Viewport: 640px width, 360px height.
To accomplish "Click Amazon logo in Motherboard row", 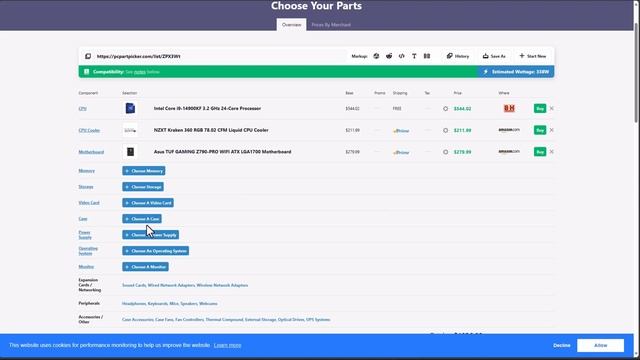I will [x=509, y=152].
